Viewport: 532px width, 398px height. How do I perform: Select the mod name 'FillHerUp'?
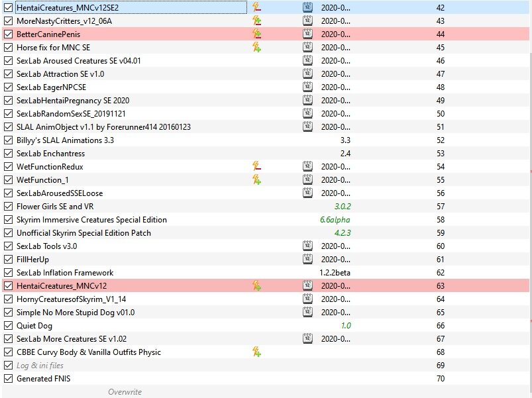(32, 260)
